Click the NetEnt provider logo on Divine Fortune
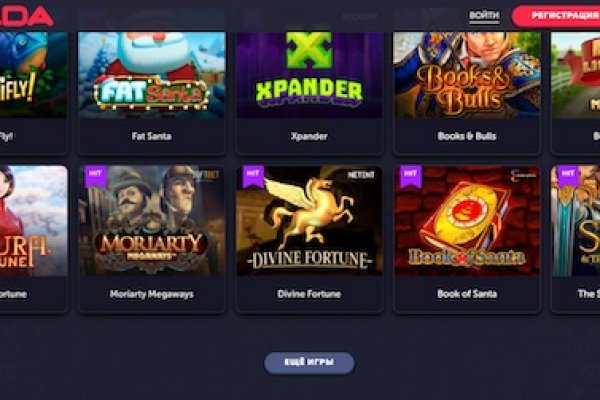Image resolution: width=600 pixels, height=400 pixels. pyautogui.click(x=360, y=175)
